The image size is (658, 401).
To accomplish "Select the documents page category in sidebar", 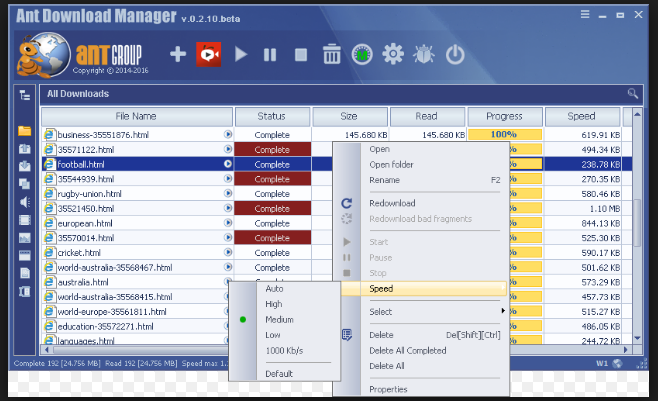I will (25, 273).
